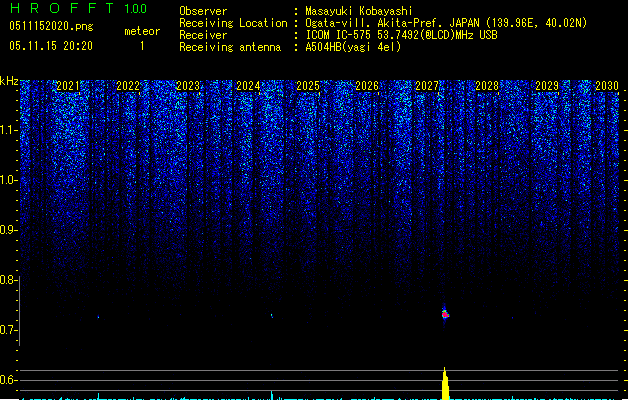Click the 2025 time marker
The width and height of the screenshot is (629, 400).
308,87
